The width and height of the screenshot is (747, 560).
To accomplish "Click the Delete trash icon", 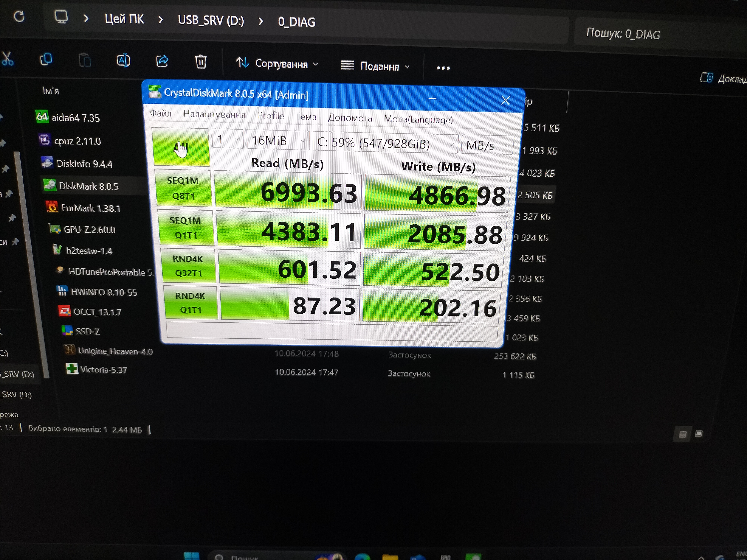I will [201, 62].
